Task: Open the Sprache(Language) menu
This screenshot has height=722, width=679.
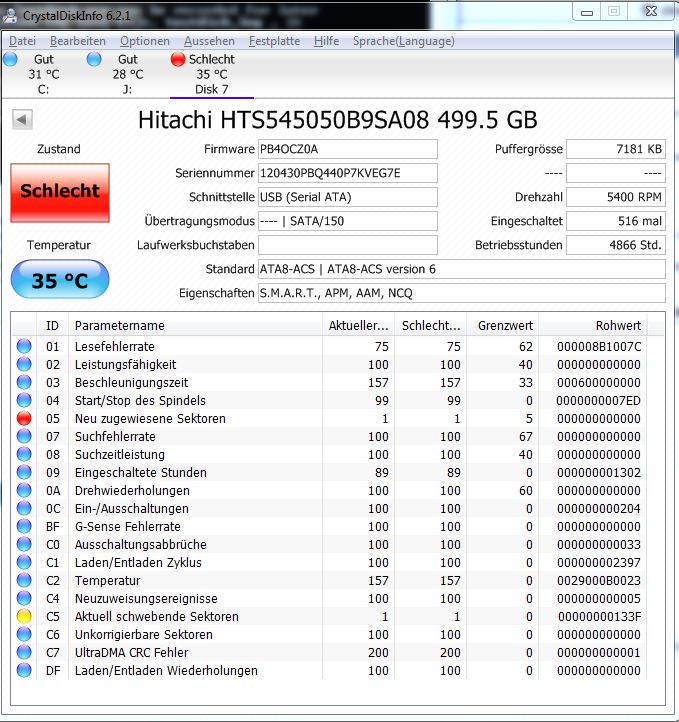Action: tap(404, 41)
